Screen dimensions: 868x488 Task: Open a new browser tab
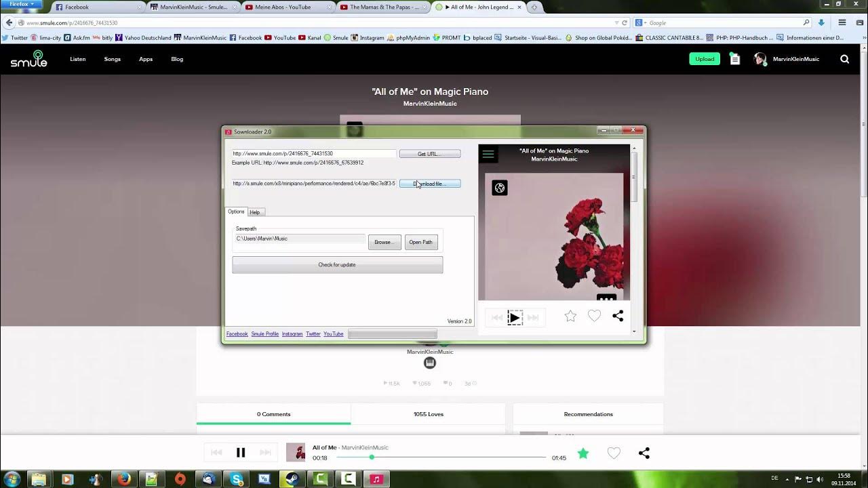click(x=534, y=7)
